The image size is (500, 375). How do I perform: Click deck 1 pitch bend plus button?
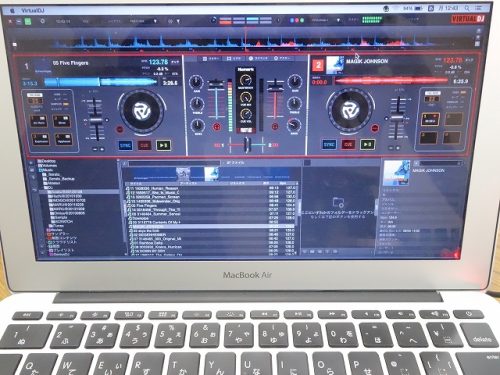coord(102,149)
